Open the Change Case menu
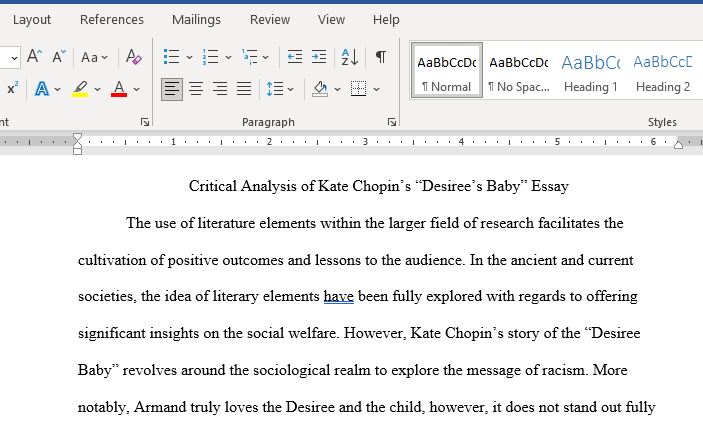703x424 pixels. 94,57
